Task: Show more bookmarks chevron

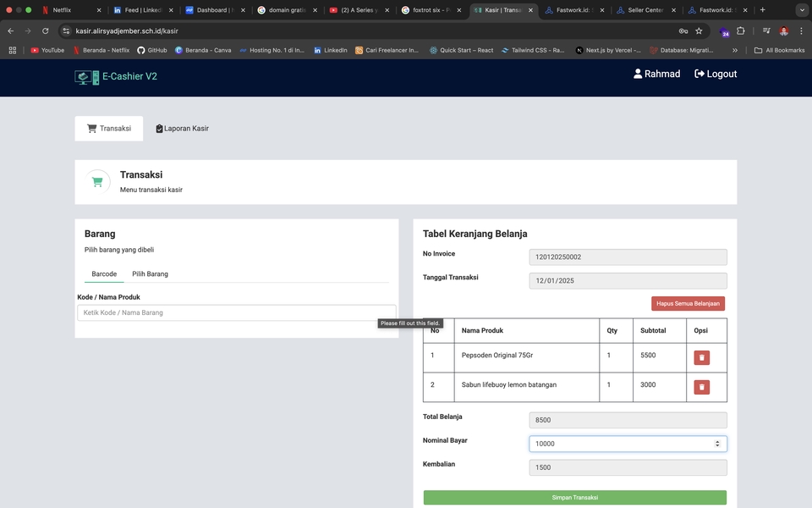Action: point(734,50)
